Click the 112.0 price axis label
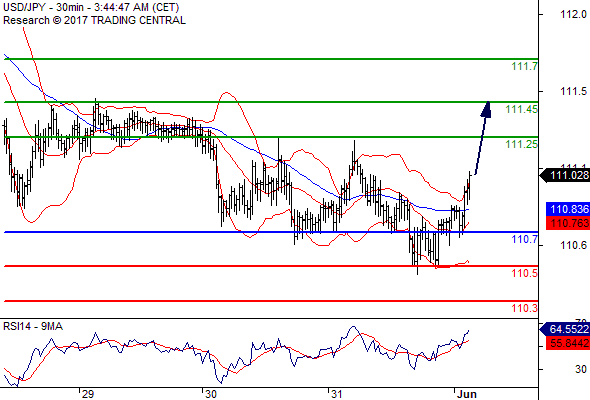The image size is (590, 400). pos(573,14)
